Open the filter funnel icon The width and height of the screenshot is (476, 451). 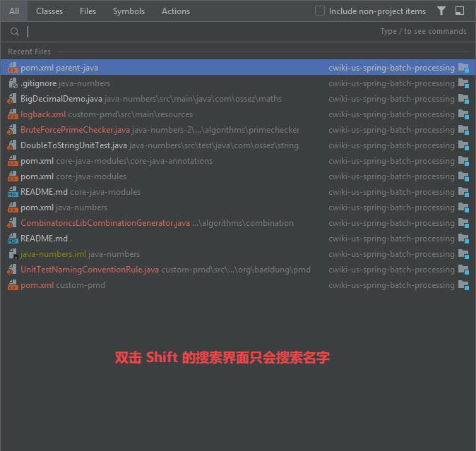click(441, 11)
